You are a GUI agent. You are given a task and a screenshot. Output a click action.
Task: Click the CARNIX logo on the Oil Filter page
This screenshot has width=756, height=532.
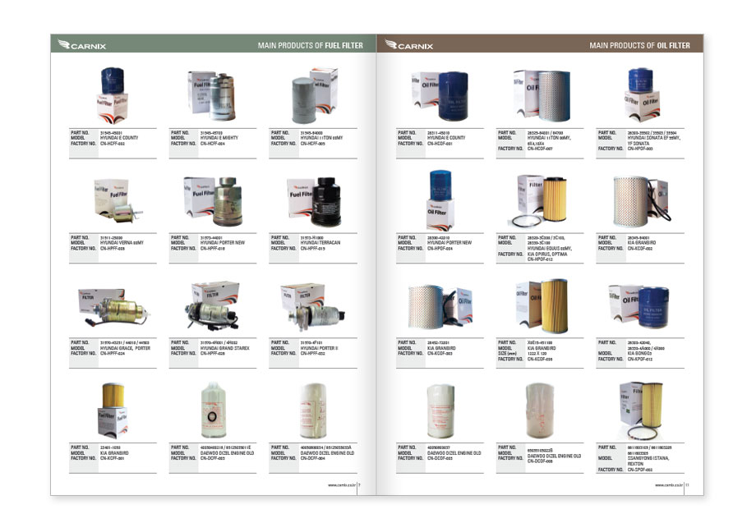tap(409, 45)
